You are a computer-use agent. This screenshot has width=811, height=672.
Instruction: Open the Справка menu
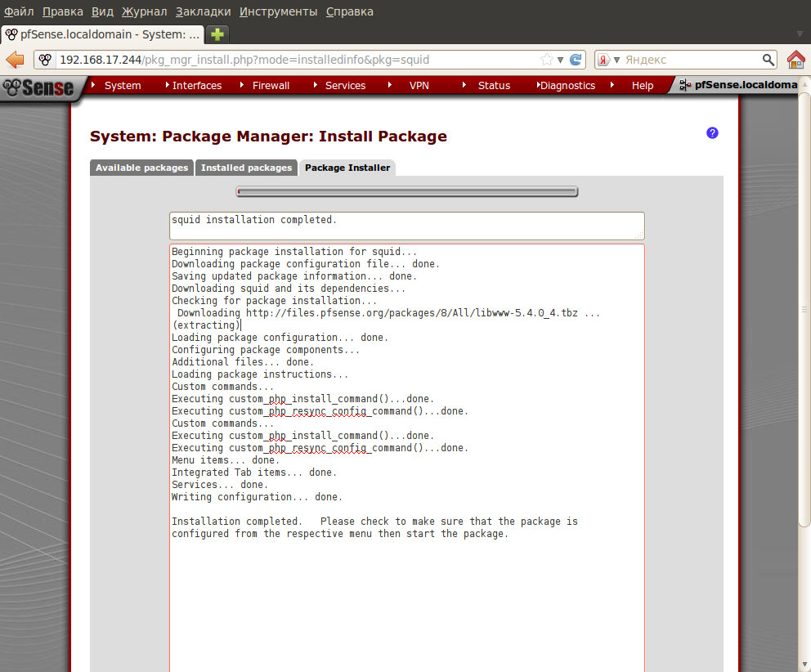coord(350,11)
